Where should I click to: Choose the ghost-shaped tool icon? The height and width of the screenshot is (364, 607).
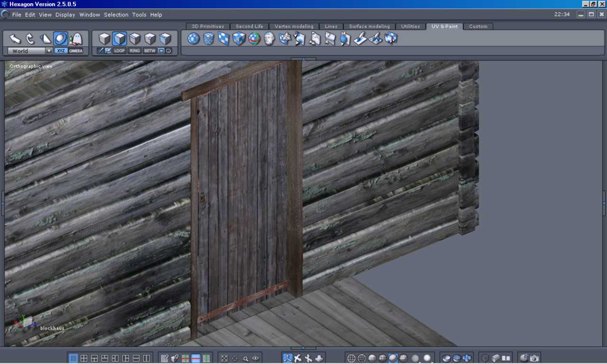(76, 39)
